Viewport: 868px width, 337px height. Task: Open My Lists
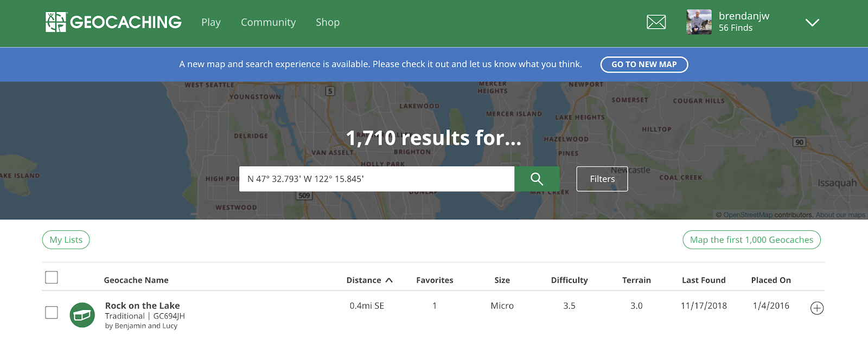[x=66, y=240]
